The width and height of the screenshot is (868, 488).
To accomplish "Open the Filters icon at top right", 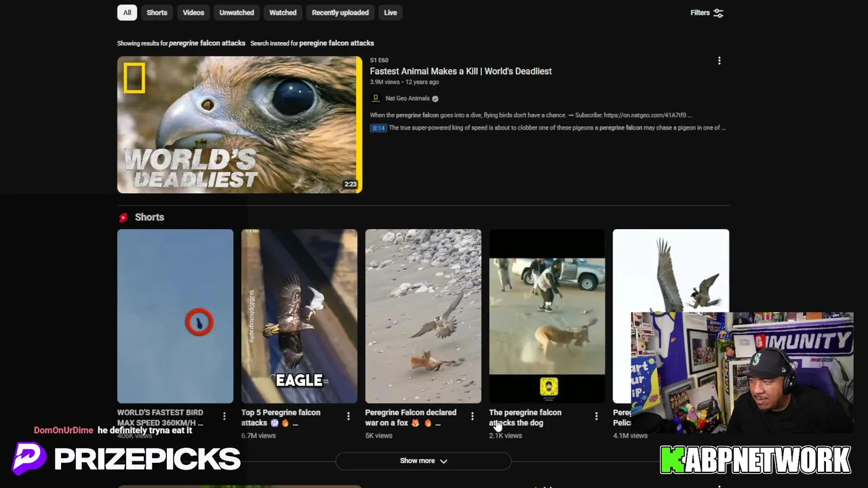I will click(719, 13).
